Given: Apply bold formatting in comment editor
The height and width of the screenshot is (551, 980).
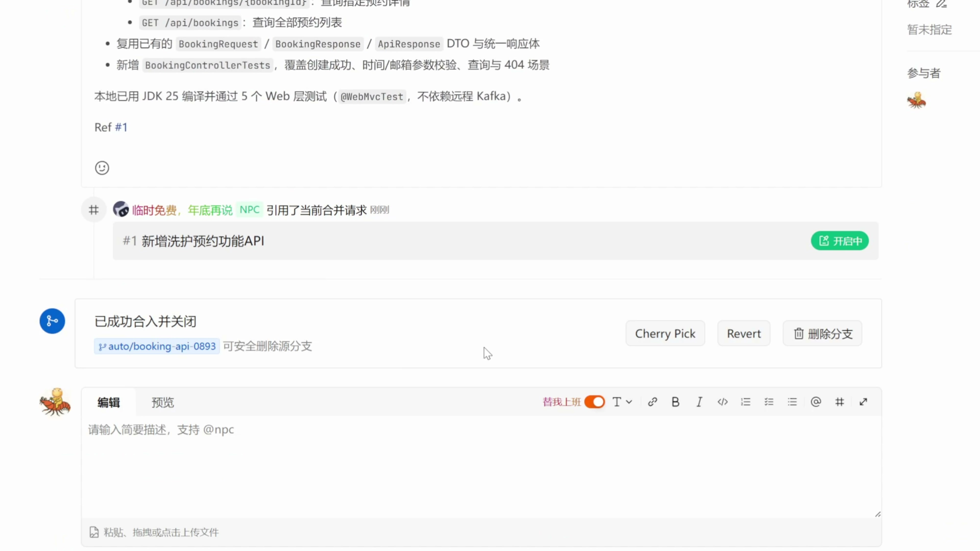Looking at the screenshot, I should [676, 402].
